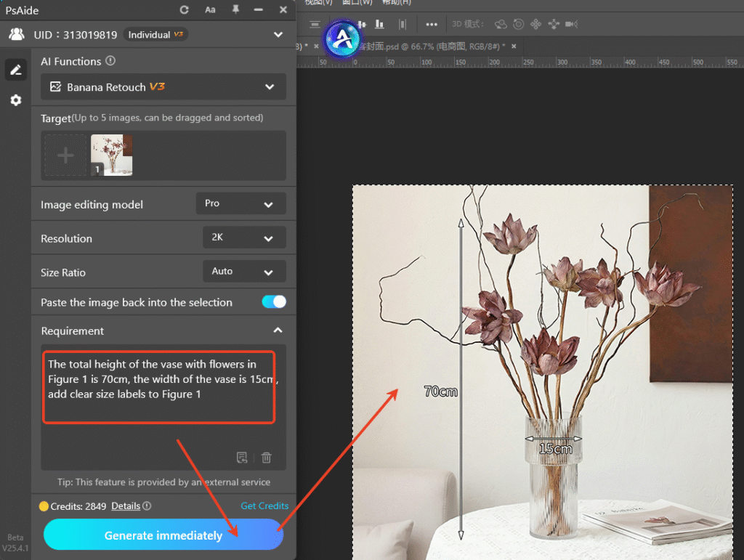Pin the PsAide panel with the pin icon
The width and height of the screenshot is (744, 560).
point(234,9)
